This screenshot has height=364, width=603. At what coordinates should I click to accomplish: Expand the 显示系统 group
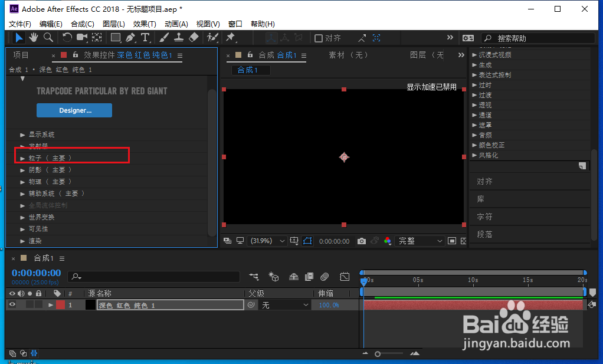click(22, 135)
